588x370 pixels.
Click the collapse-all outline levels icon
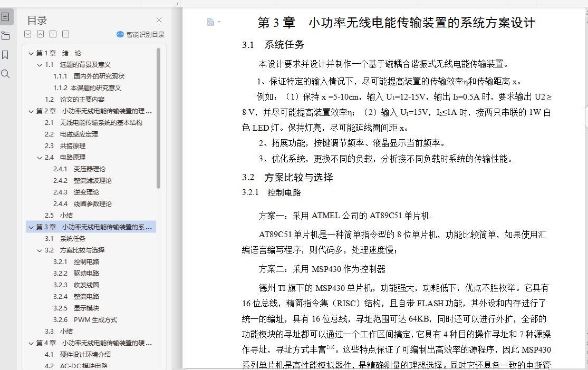(41, 34)
